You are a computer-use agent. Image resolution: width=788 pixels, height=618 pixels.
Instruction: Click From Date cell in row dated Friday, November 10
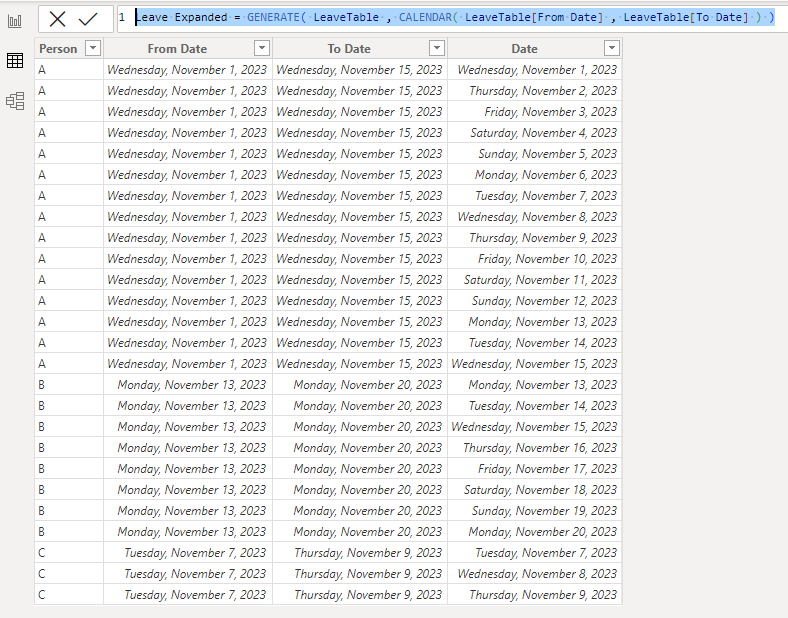click(x=188, y=259)
